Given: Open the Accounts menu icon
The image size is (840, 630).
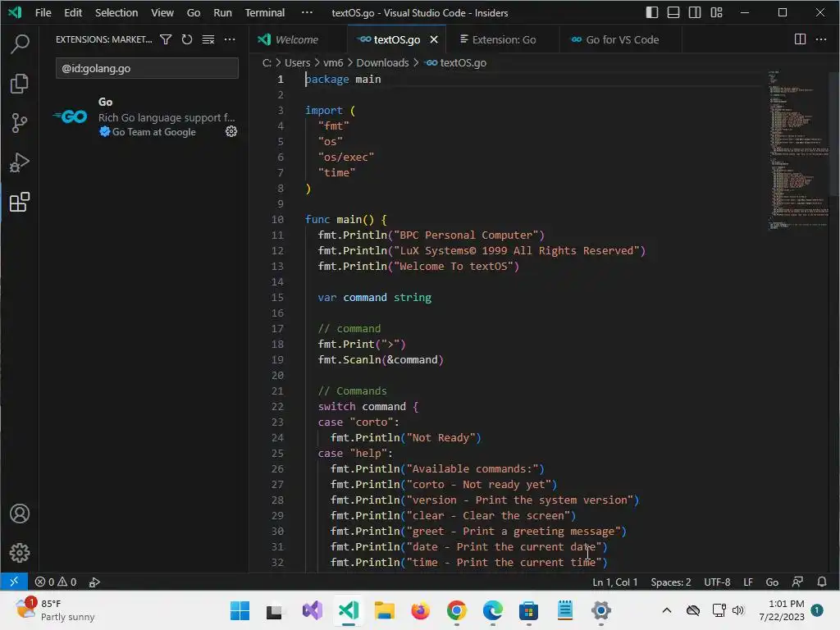Looking at the screenshot, I should [20, 514].
